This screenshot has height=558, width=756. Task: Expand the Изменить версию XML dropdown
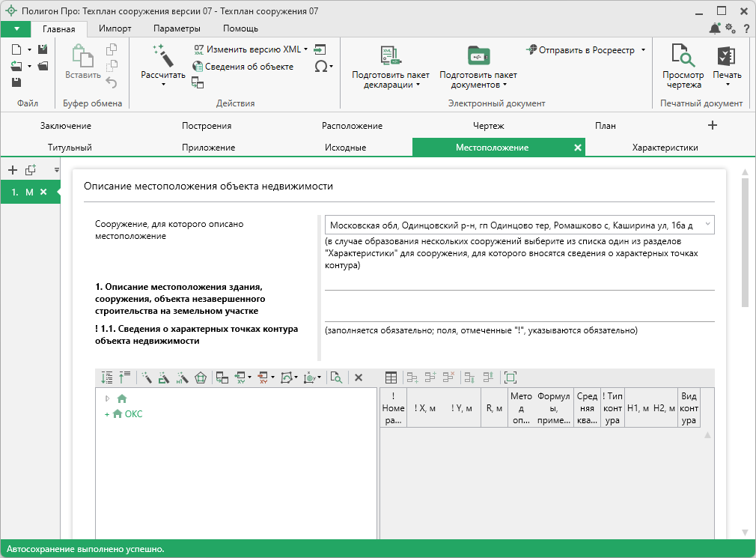click(x=305, y=49)
